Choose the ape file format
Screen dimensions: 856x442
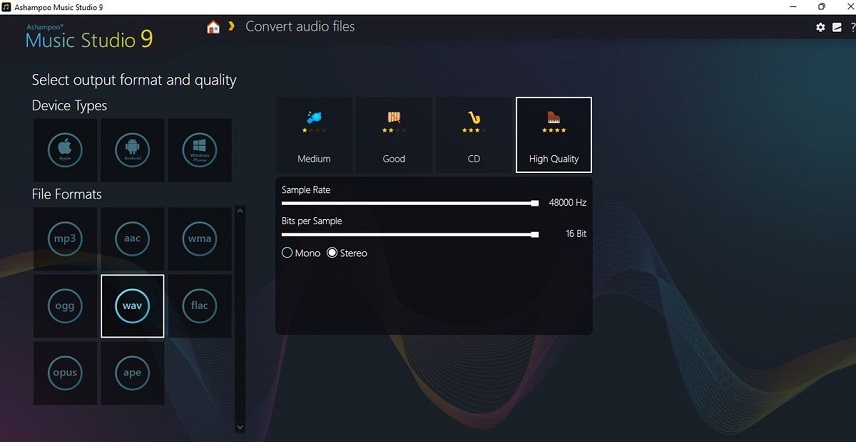pos(133,373)
